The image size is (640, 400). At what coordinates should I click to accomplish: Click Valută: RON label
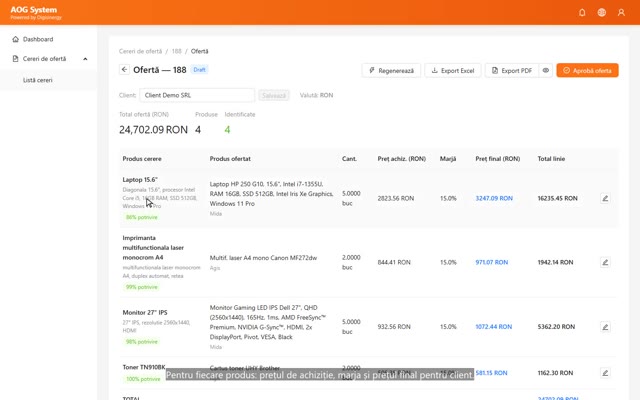(x=316, y=96)
